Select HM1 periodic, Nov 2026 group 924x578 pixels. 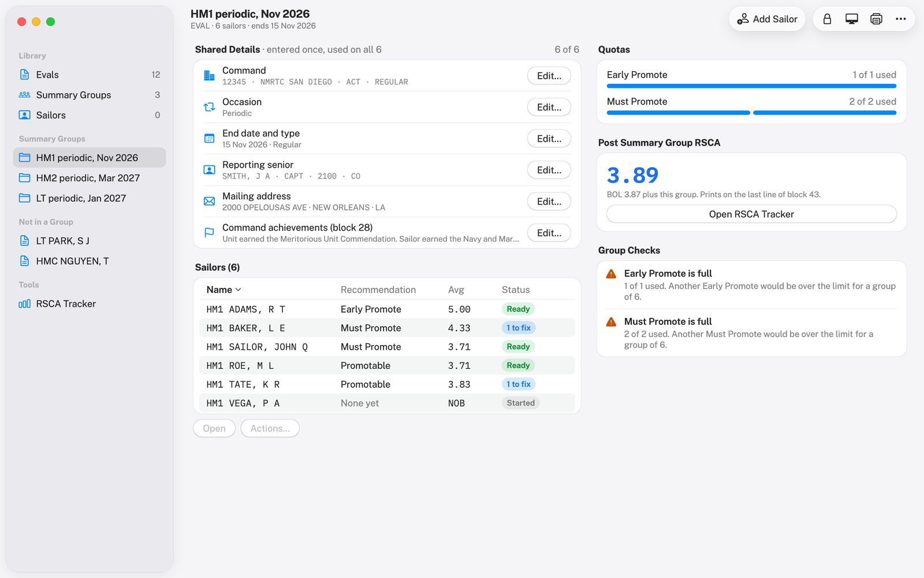point(90,158)
